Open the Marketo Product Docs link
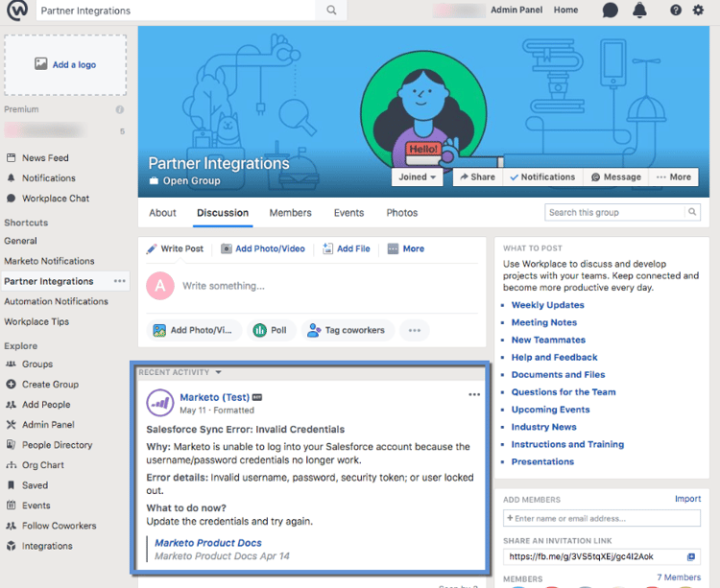This screenshot has height=588, width=720. (208, 543)
